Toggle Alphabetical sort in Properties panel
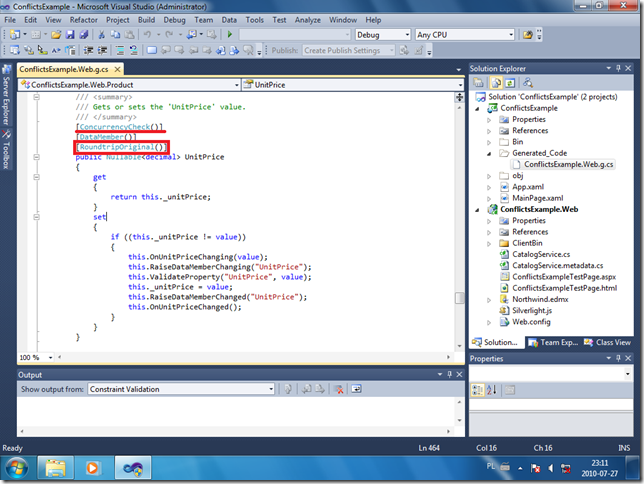The height and width of the screenshot is (484, 644). click(492, 390)
